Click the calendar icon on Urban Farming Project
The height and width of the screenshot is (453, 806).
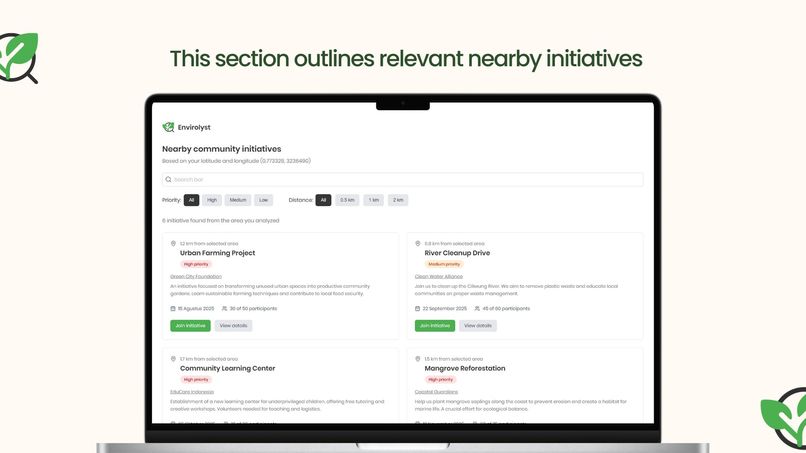click(x=173, y=309)
